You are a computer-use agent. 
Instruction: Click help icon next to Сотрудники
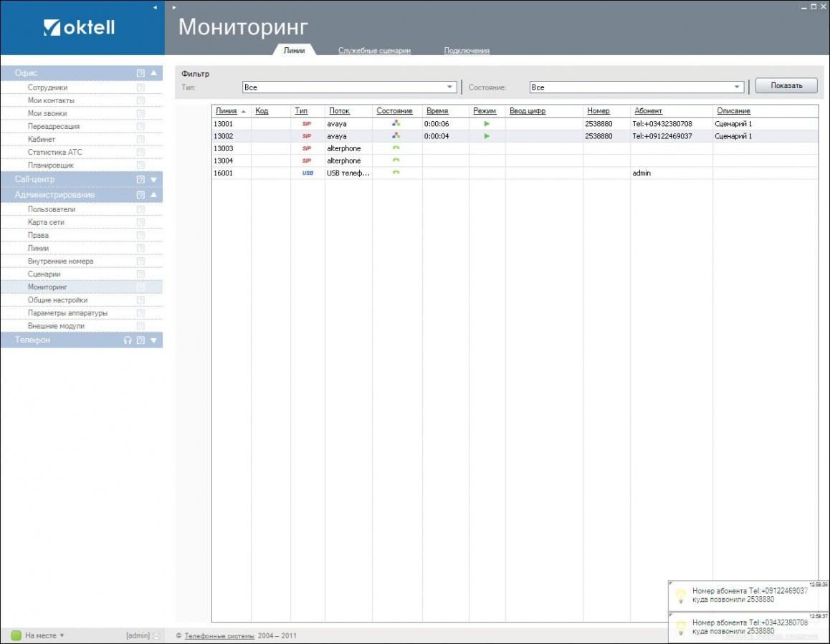tap(140, 87)
